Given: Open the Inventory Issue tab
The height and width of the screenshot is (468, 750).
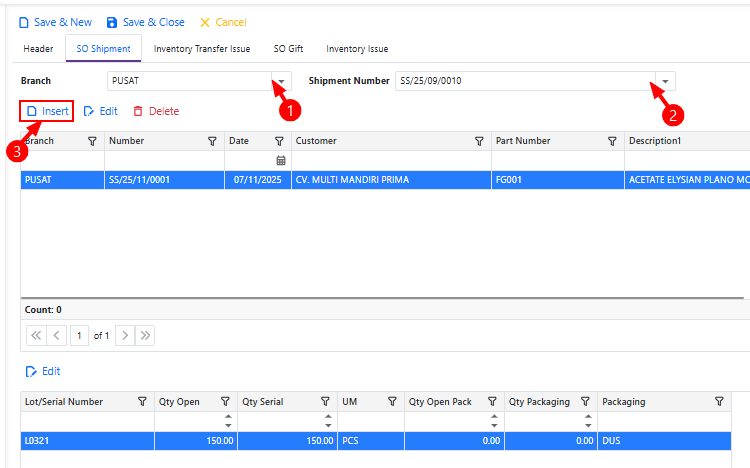Looking at the screenshot, I should tap(357, 49).
